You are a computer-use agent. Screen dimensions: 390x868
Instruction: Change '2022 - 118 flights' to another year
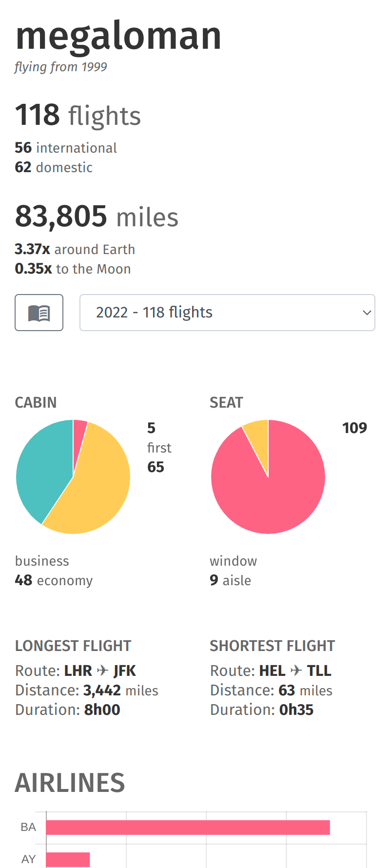tap(227, 312)
